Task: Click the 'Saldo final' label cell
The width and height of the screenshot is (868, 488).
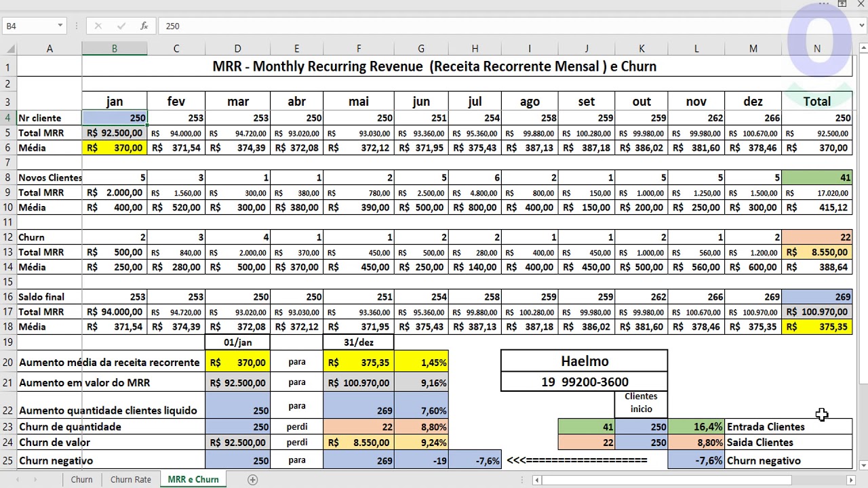Action: coord(50,297)
